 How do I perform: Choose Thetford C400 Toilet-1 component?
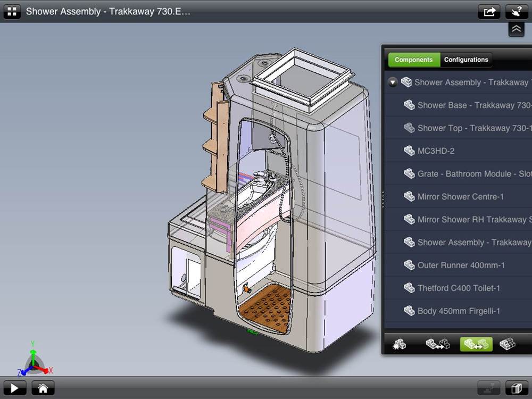(x=459, y=288)
